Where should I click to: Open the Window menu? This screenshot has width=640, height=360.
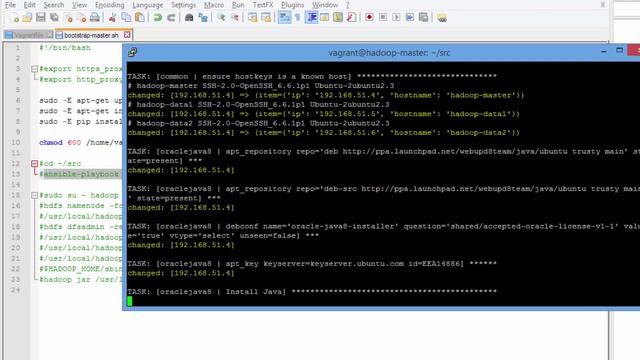(325, 5)
